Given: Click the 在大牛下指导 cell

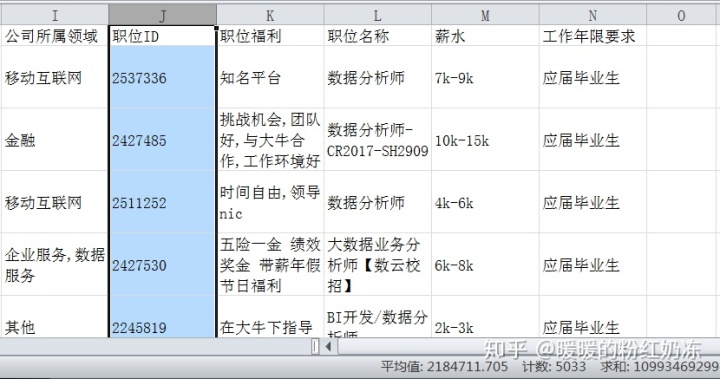Looking at the screenshot, I should pyautogui.click(x=270, y=317).
